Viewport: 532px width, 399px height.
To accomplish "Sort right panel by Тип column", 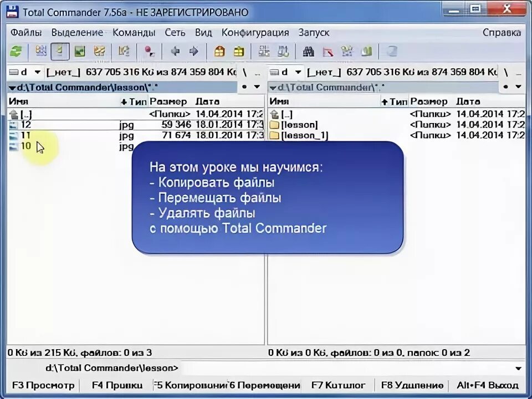I will click(x=395, y=101).
